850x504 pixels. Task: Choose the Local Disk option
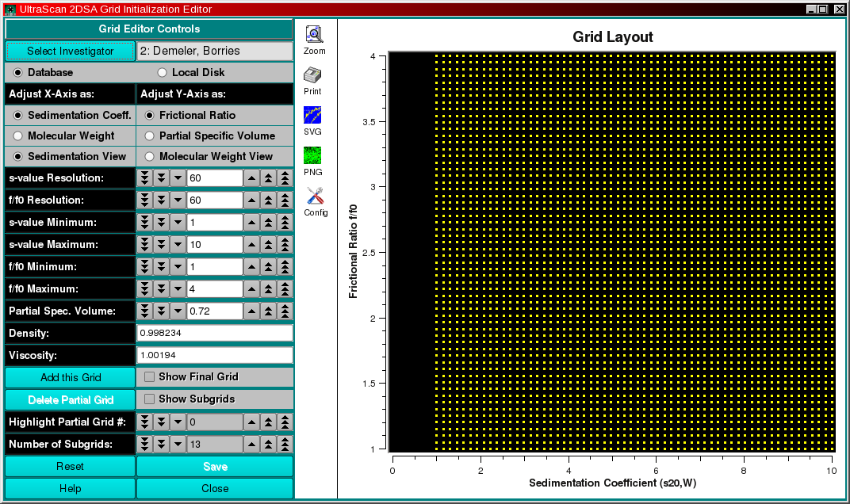(x=162, y=73)
